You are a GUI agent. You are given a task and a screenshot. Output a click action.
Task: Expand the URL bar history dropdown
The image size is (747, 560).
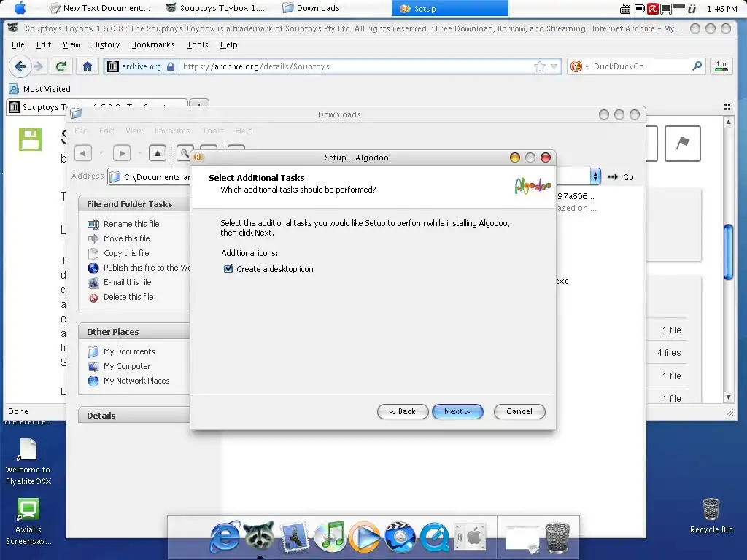(x=554, y=66)
